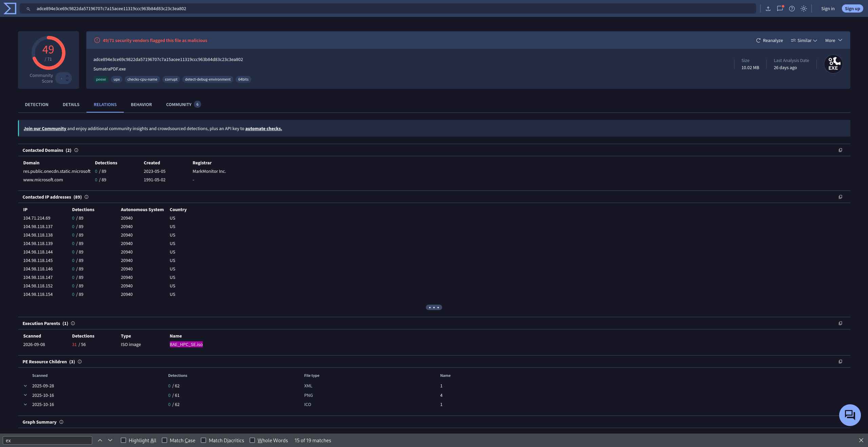
Task: Copy the Execution Parents list
Action: 840,323
